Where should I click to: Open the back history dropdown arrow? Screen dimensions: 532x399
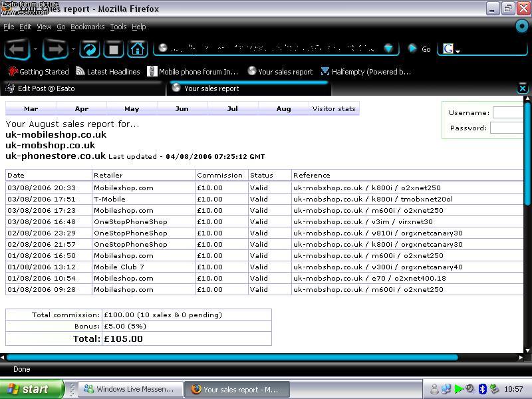tap(35, 49)
